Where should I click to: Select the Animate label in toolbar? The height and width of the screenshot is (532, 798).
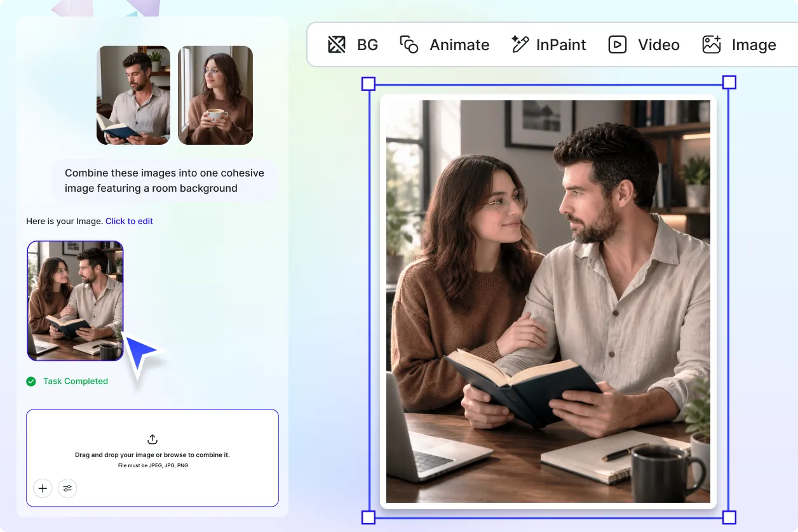[459, 45]
